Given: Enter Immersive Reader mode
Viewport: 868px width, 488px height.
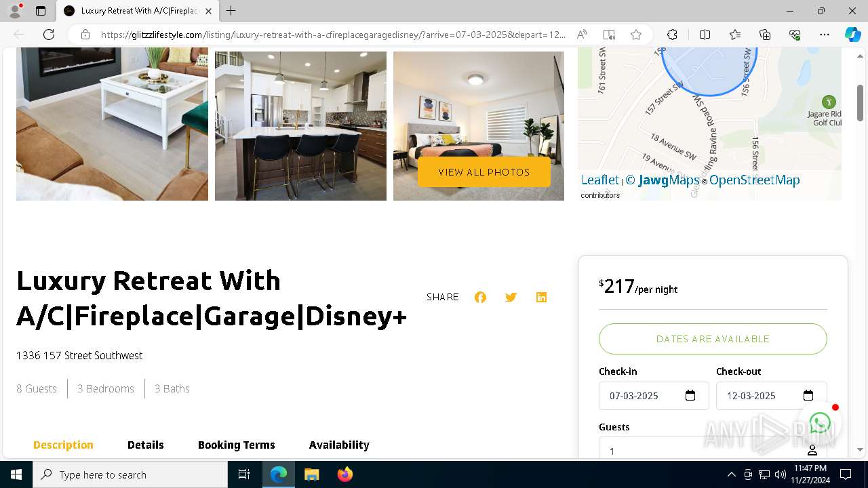Looking at the screenshot, I should [609, 35].
